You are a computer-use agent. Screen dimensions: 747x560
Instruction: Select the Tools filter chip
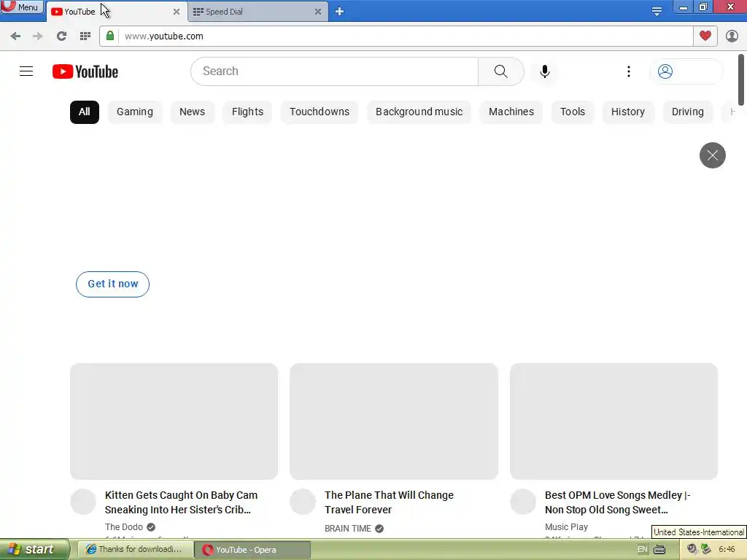[572, 112]
